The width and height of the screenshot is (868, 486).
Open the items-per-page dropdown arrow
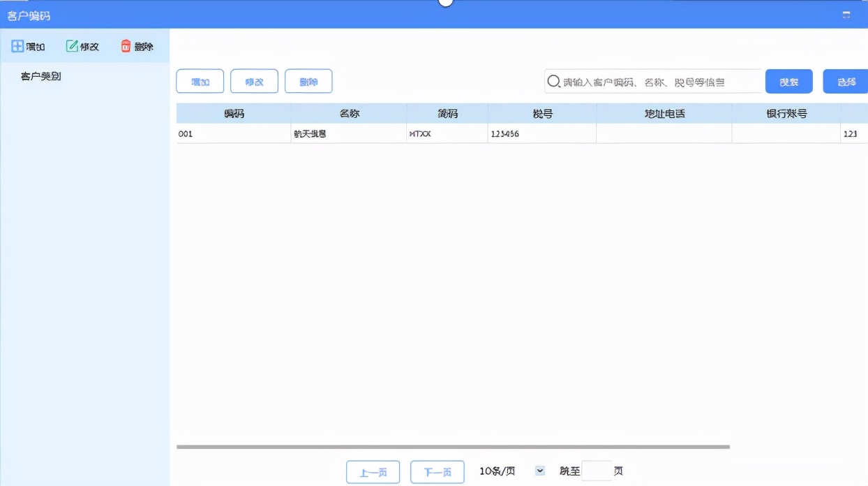[539, 471]
